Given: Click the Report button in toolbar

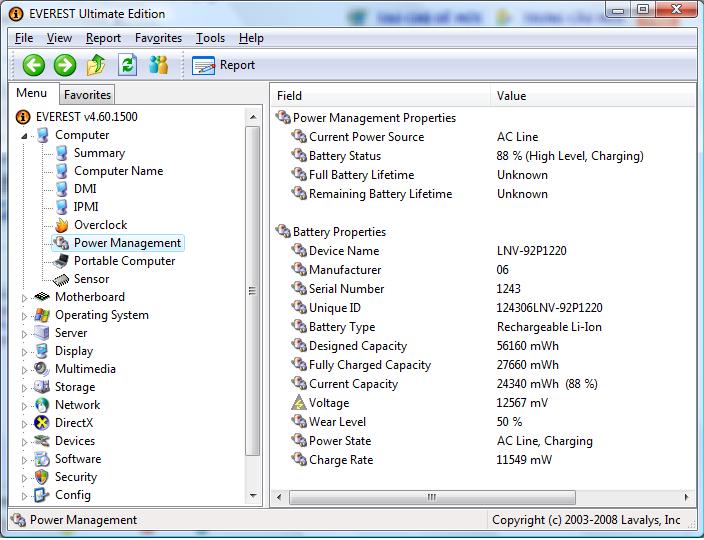Looking at the screenshot, I should pyautogui.click(x=224, y=65).
